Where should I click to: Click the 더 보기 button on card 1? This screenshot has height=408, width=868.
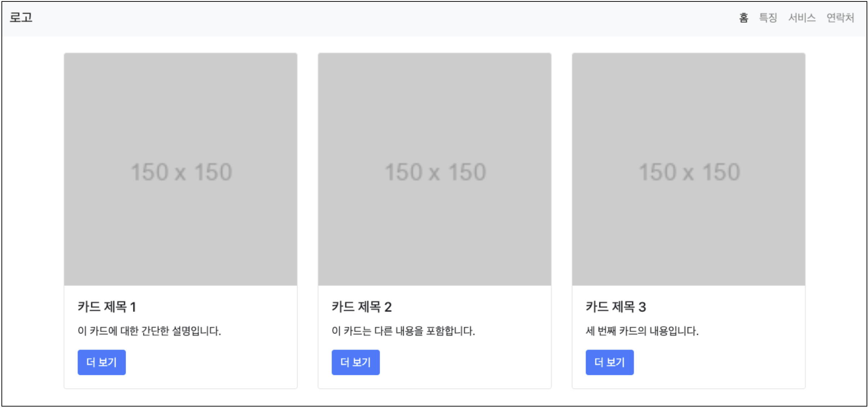pyautogui.click(x=102, y=362)
